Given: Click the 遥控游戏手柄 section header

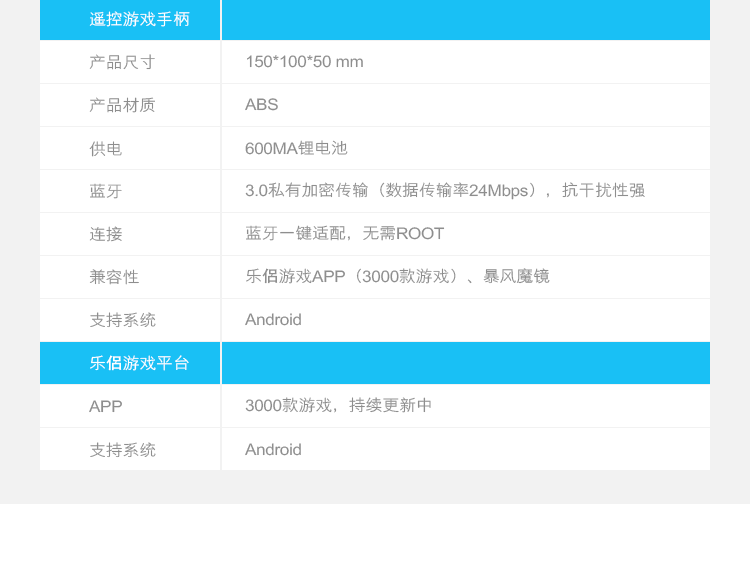Looking at the screenshot, I should click(x=139, y=20).
